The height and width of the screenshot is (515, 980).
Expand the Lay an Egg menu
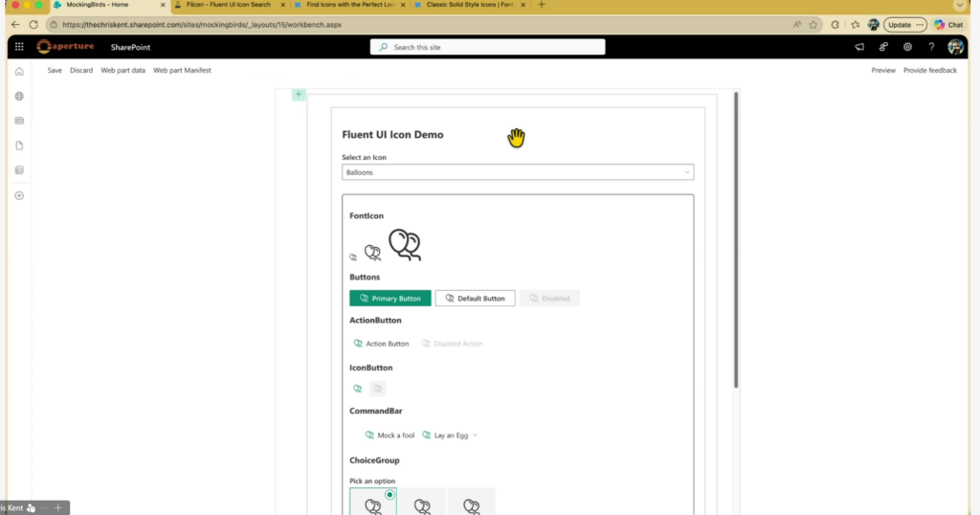point(450,436)
